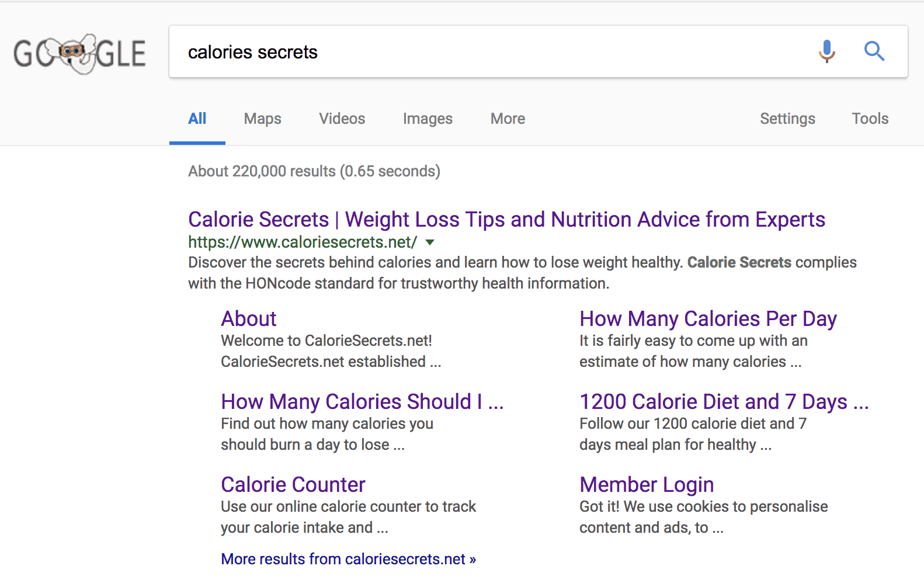Click the Google Doodle logo
Screen dimensions: 924x583
80,53
